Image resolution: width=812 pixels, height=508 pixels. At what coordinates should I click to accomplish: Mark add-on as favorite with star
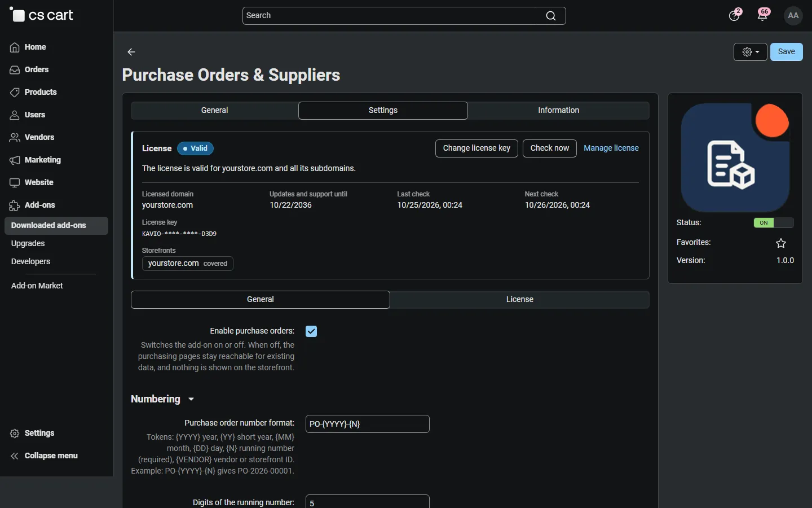point(782,243)
